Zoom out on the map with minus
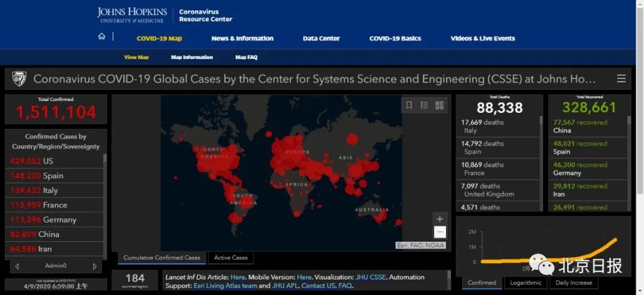Image resolution: width=644 pixels, height=295 pixels. pos(440,232)
